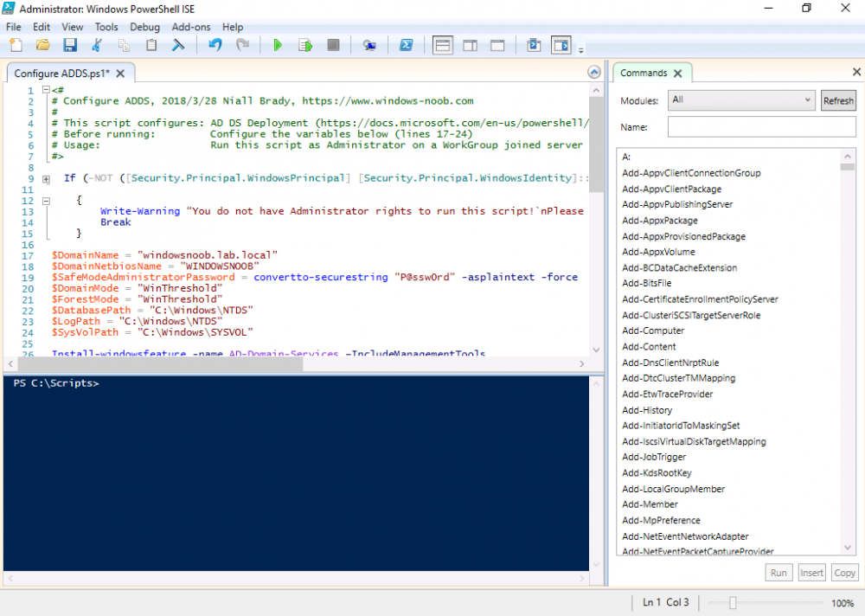
Task: Click the PS C:\Scripts> console prompt
Action: pyautogui.click(x=56, y=383)
